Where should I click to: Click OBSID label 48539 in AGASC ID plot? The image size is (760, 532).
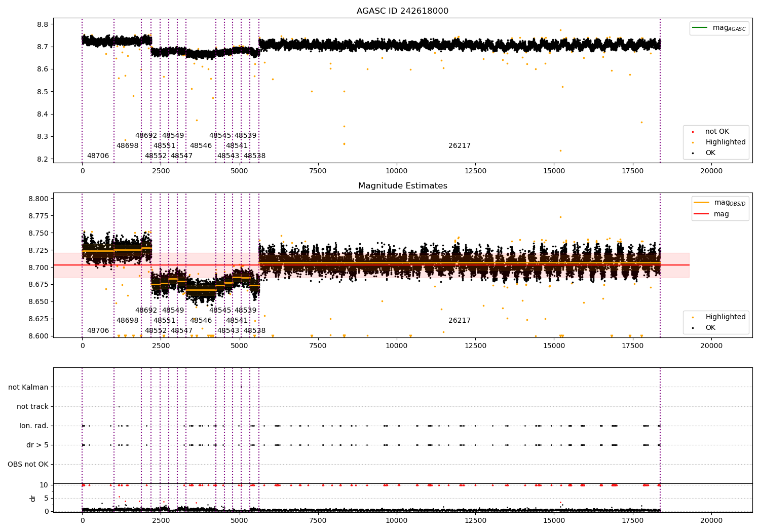245,136
